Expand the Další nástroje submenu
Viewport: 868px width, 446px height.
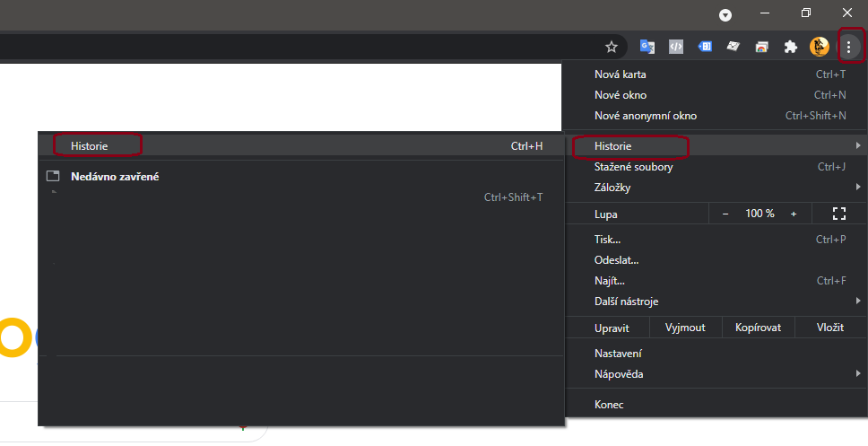(717, 302)
